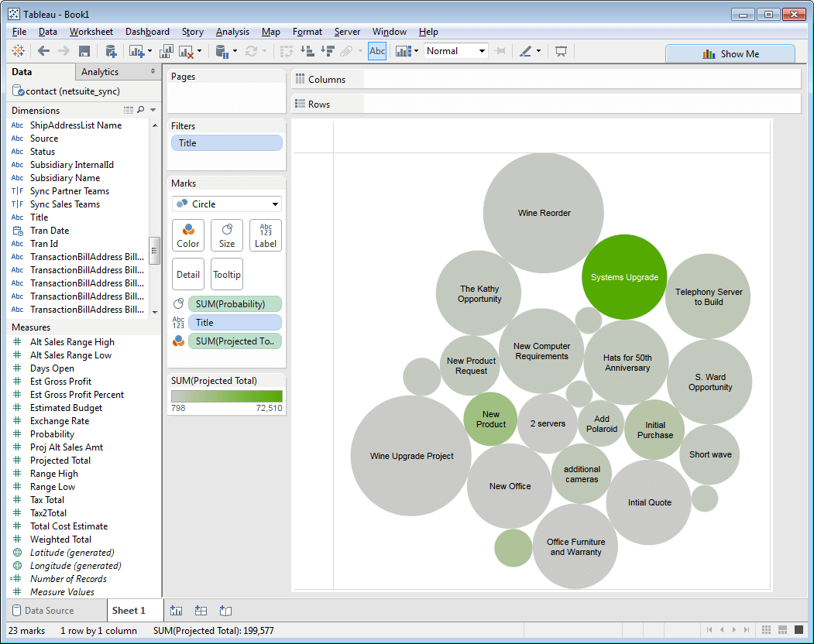Click the Sort Descending toolbar icon
Viewport: 814px width, 644px height.
click(327, 51)
